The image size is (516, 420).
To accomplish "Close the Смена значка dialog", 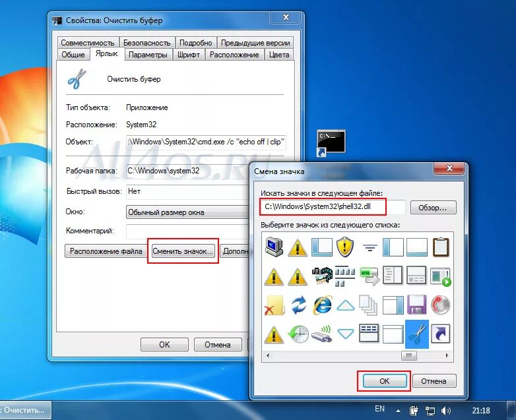I will [449, 168].
